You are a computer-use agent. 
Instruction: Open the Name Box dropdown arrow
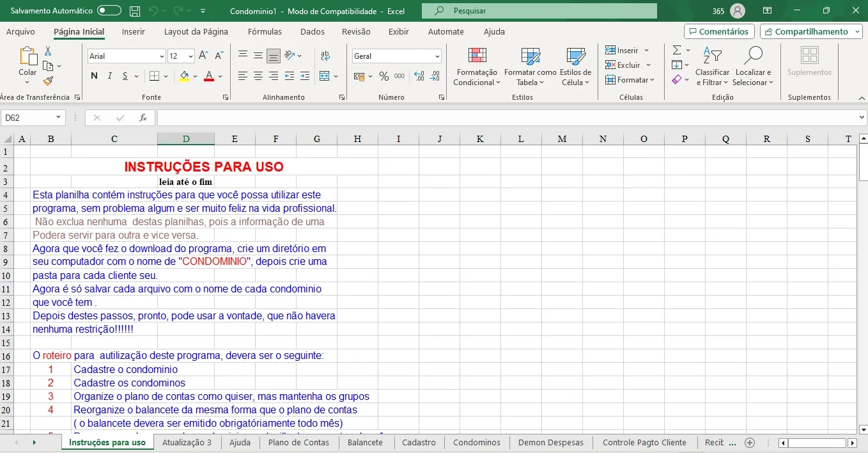click(x=59, y=118)
